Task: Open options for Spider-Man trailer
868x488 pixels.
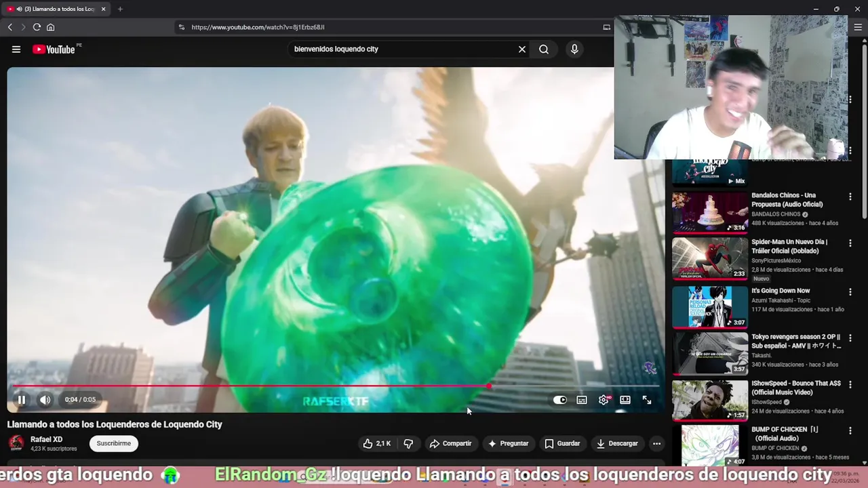Action: pos(850,243)
